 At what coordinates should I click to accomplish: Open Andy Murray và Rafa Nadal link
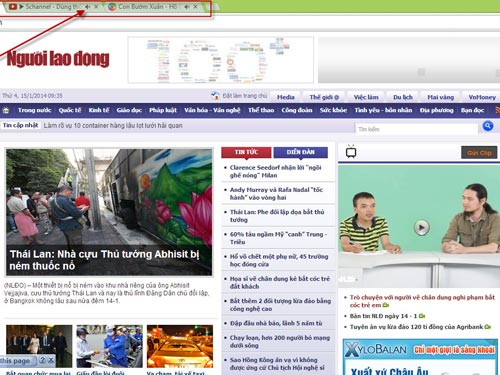(x=276, y=194)
